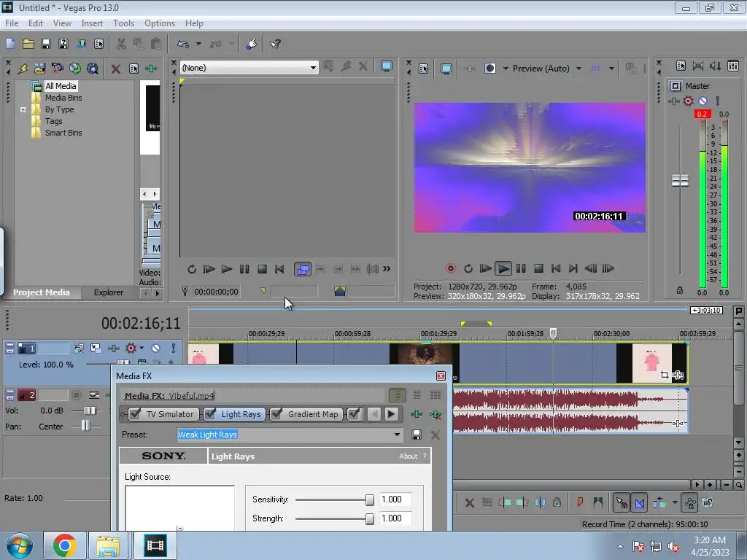Click the Sensitivity slider handle
Image resolution: width=747 pixels, height=560 pixels.
coord(370,499)
